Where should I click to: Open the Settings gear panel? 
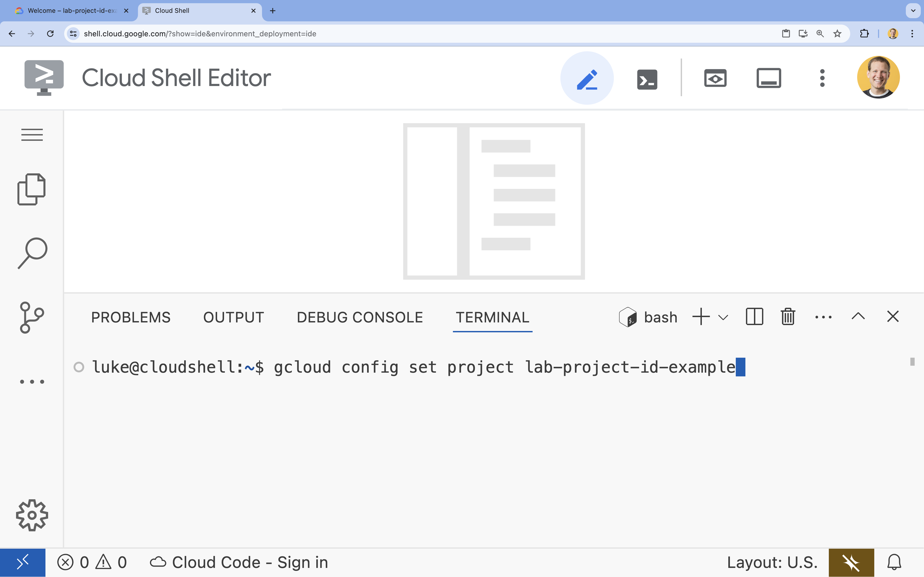32,515
